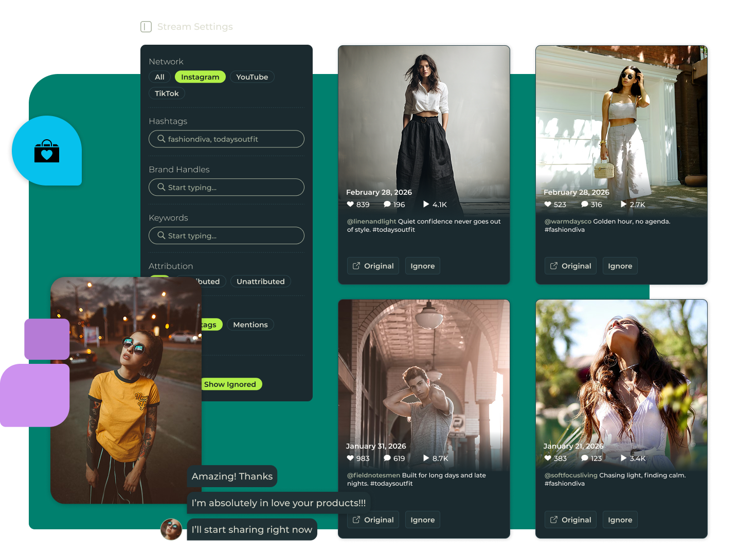This screenshot has width=756, height=555.
Task: Click the Stream Settings panel icon
Action: click(146, 27)
